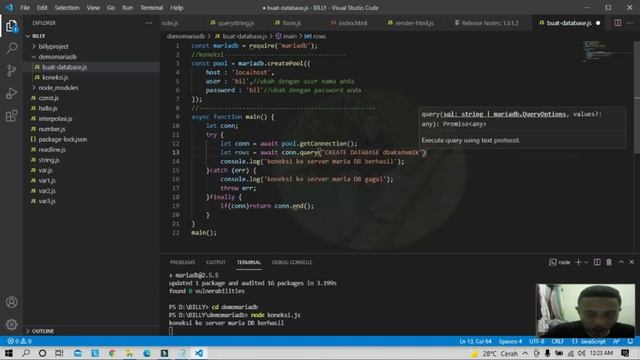Open the Help menu
The width and height of the screenshot is (640, 360).
(176, 8)
